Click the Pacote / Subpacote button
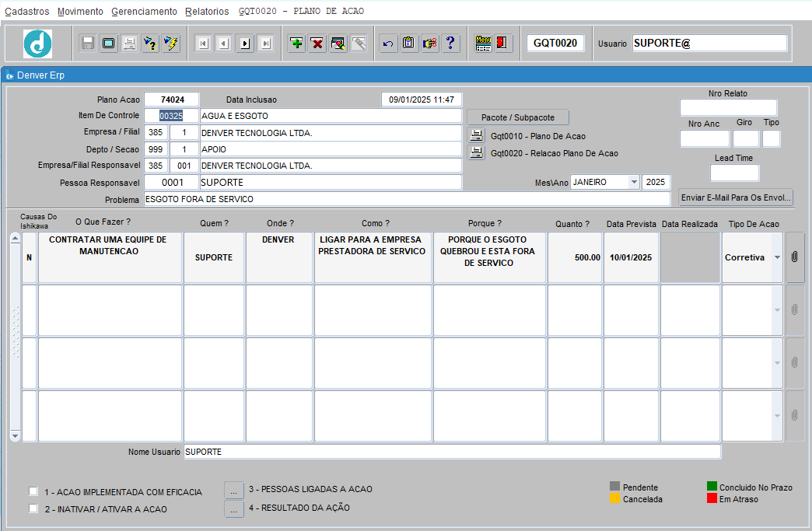Image resolution: width=812 pixels, height=531 pixels. click(518, 117)
